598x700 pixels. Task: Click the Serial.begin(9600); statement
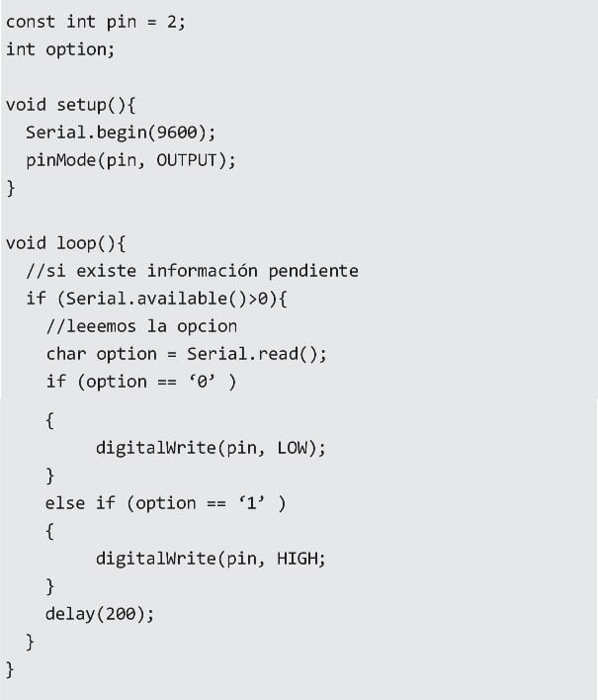pos(121,132)
